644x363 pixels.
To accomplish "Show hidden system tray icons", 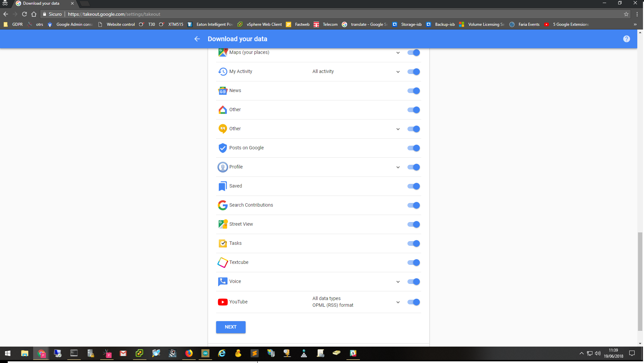I will pos(581,353).
